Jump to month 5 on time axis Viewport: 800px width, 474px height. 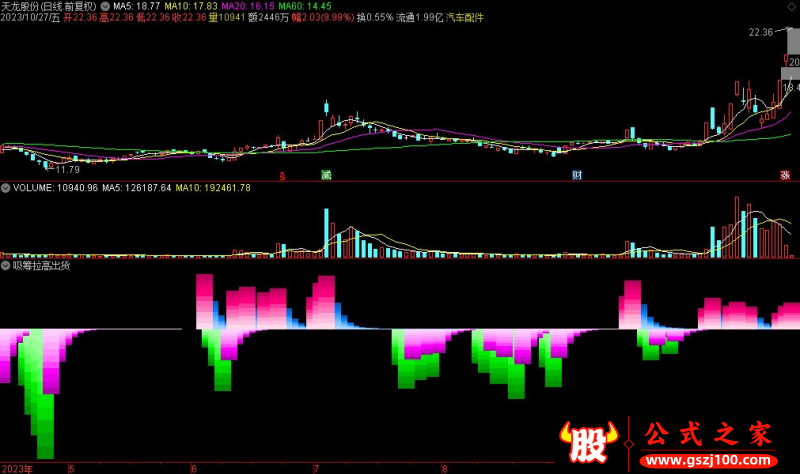coord(71,469)
